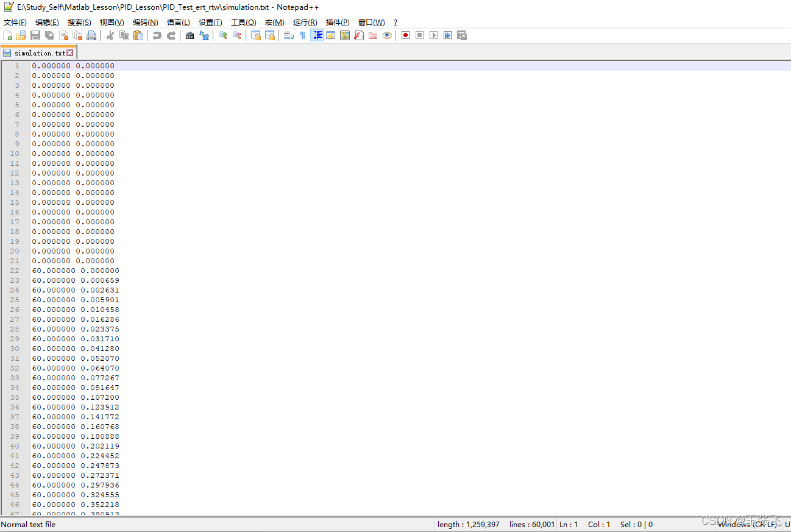Show the Document Map panel icon
791x532 pixels.
[x=345, y=35]
